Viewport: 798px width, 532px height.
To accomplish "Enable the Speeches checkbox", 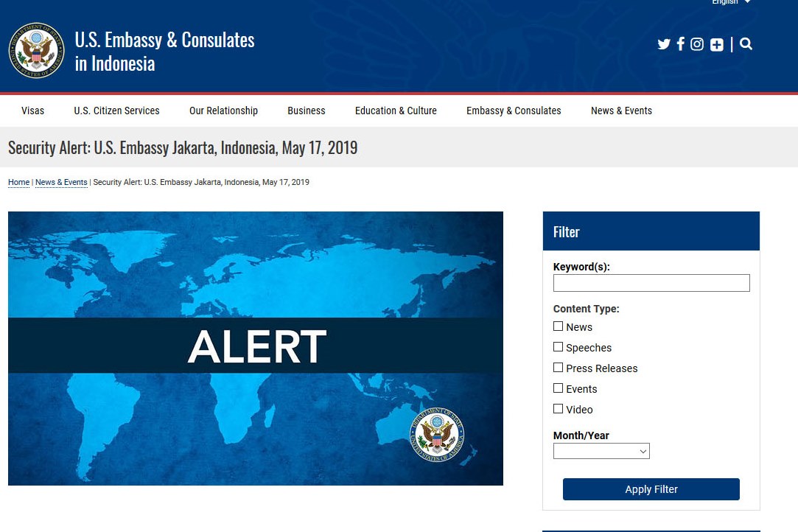I will tap(559, 347).
